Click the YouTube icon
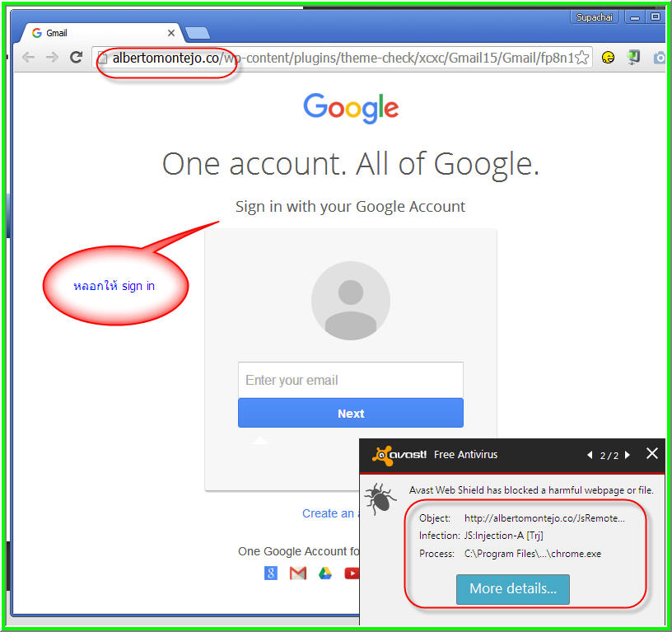Viewport: 672px width, 632px height. 352,573
